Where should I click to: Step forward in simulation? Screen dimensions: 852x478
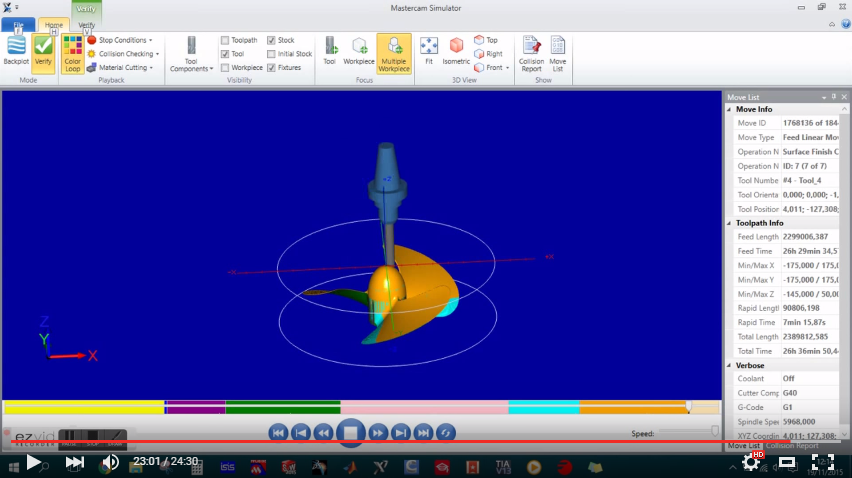click(378, 433)
